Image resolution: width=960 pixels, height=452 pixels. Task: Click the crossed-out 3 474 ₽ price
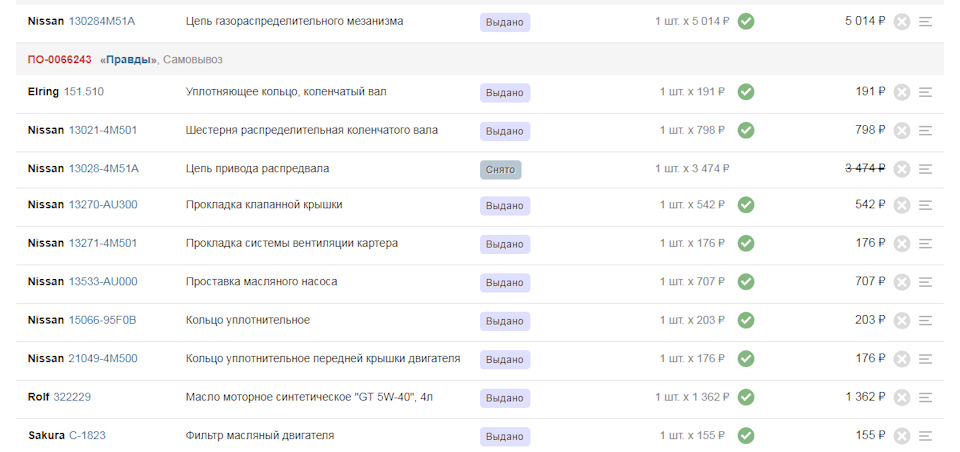865,168
